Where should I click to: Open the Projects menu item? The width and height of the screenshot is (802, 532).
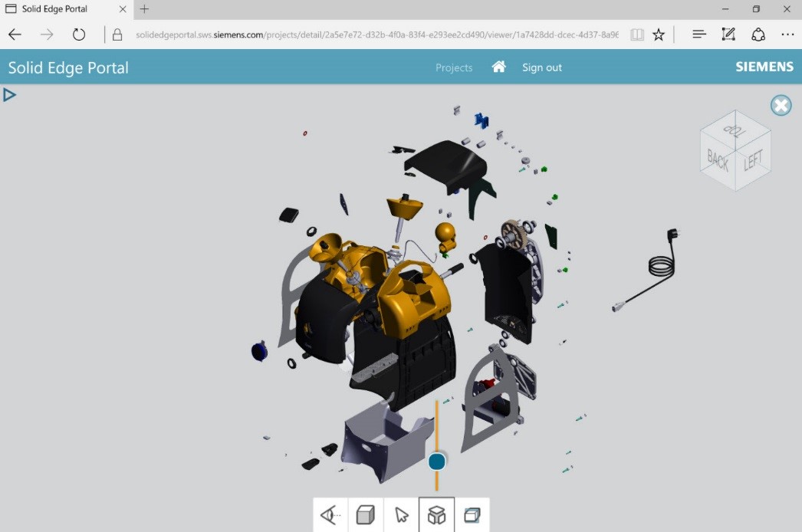(x=453, y=67)
